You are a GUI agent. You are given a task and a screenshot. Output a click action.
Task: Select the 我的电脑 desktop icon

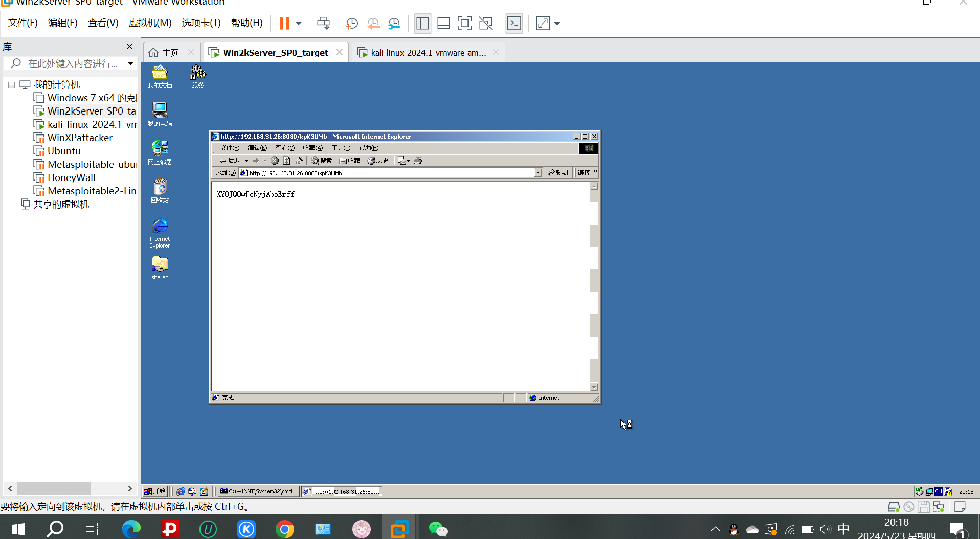160,115
